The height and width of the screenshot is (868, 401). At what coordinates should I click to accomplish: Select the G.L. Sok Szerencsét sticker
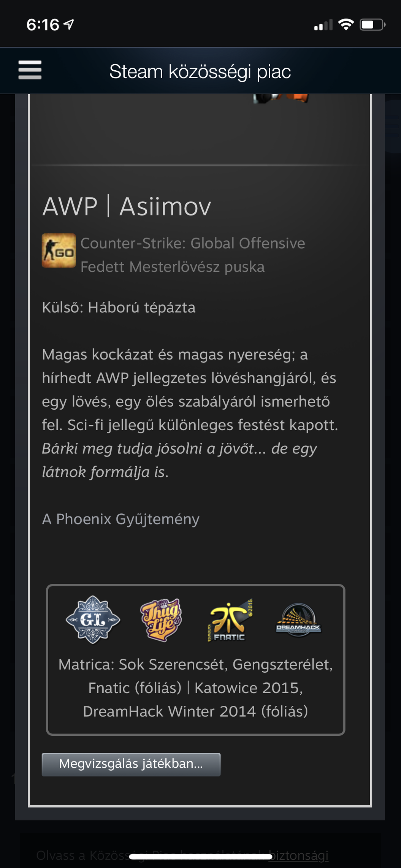93,620
